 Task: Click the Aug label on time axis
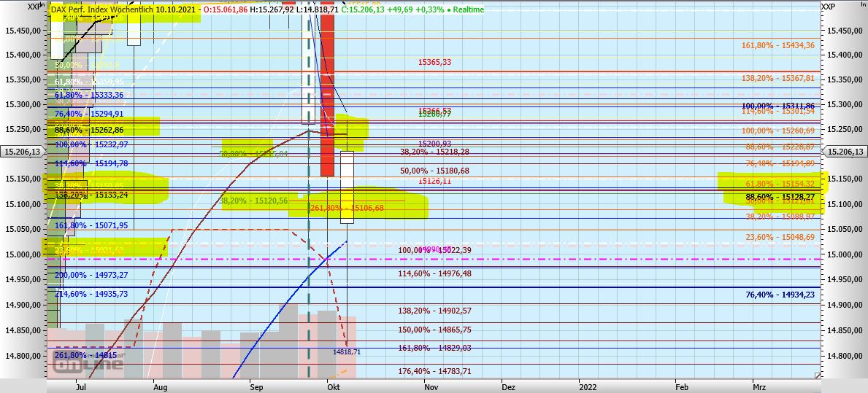(x=160, y=386)
